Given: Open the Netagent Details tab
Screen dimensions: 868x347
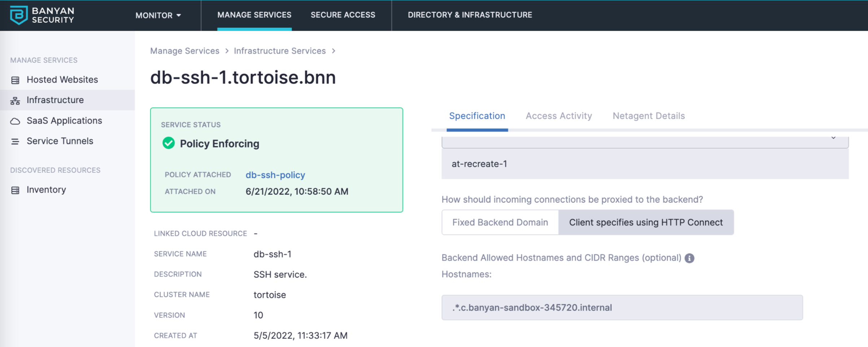Looking at the screenshot, I should (648, 116).
